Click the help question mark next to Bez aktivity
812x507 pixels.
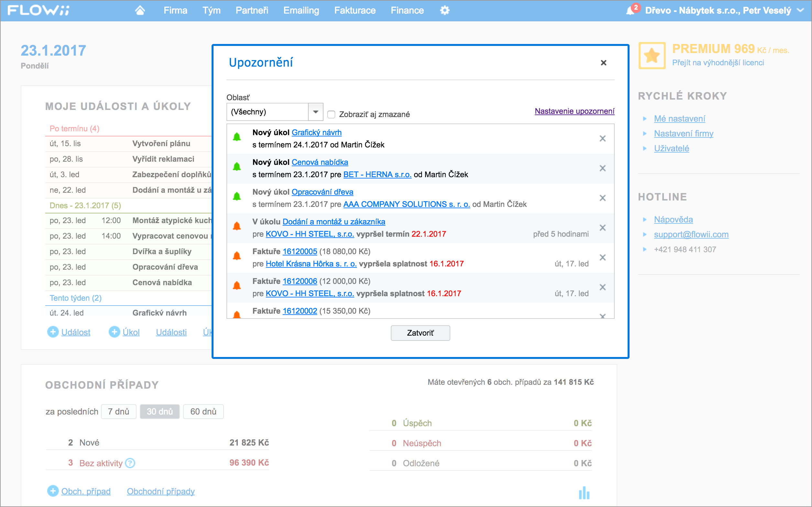(130, 463)
